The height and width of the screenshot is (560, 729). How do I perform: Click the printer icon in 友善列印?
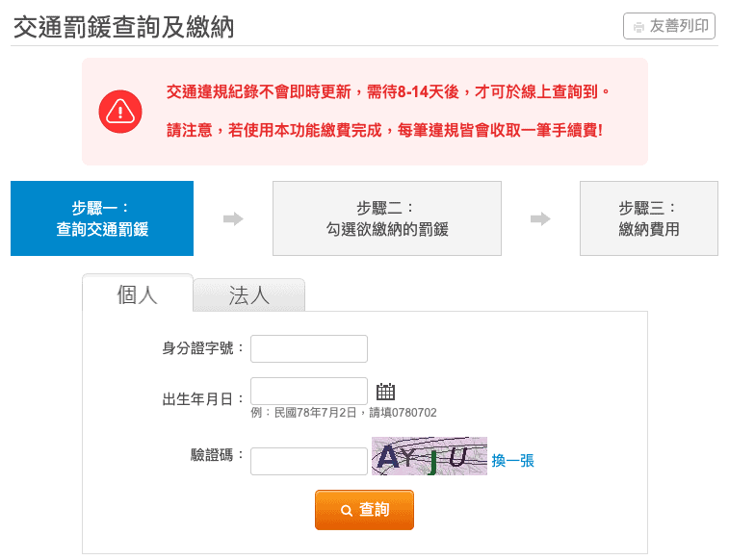(638, 27)
